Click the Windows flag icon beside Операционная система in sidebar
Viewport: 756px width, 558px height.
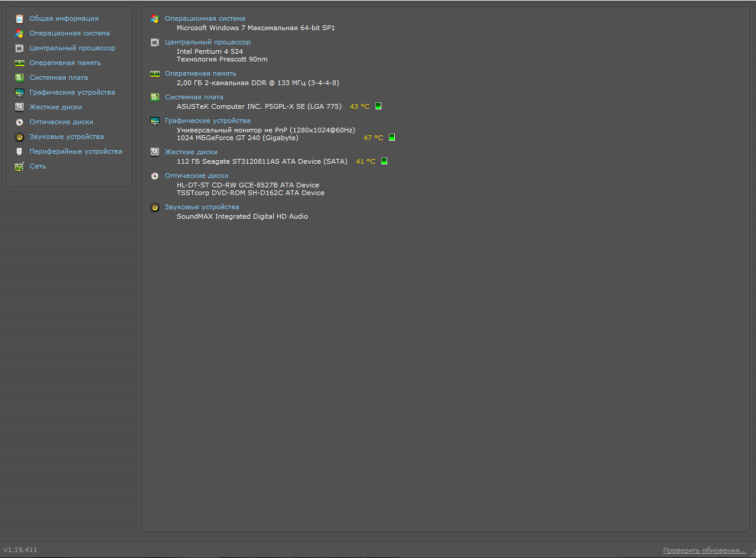click(x=20, y=33)
